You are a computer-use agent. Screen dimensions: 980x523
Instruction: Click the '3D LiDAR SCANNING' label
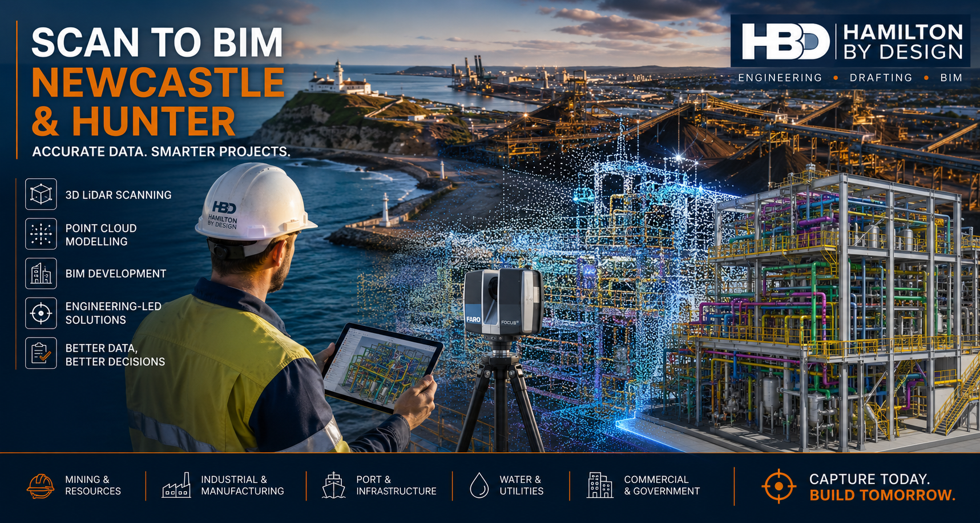[118, 195]
